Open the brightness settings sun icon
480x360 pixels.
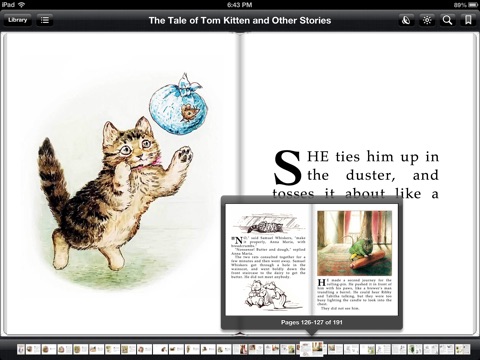point(427,20)
